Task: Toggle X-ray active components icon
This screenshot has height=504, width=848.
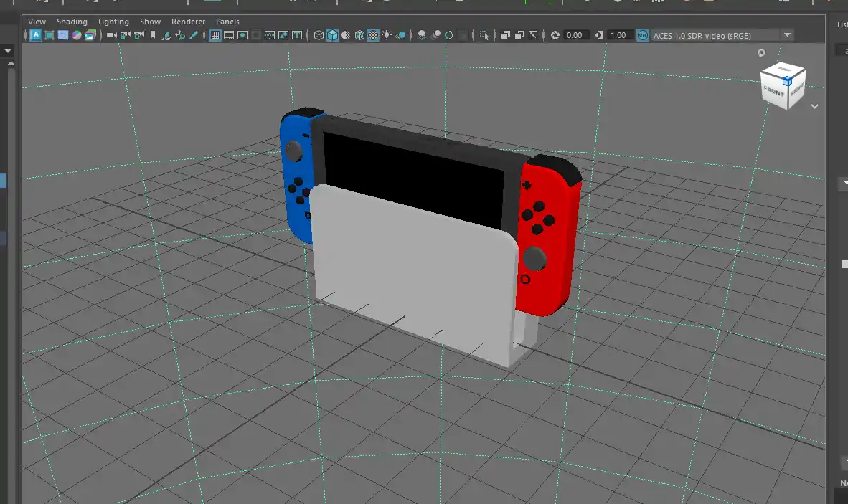Action: pyautogui.click(x=519, y=35)
